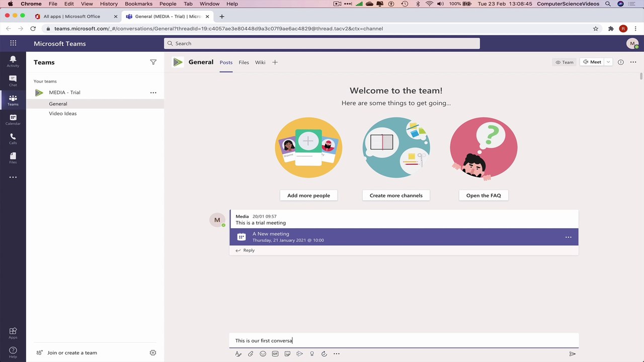Click the browser address bar
Viewport: 644px width, 362px height.
(322, 29)
